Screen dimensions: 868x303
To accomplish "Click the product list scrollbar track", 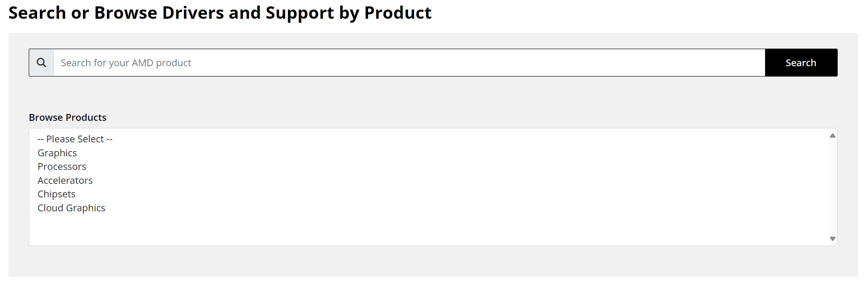I will (832, 187).
